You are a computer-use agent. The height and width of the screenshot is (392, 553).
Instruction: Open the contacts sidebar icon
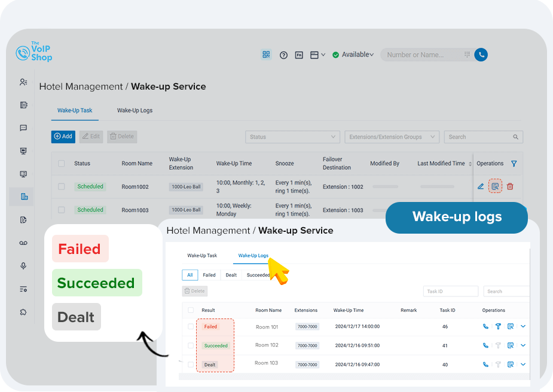(23, 82)
